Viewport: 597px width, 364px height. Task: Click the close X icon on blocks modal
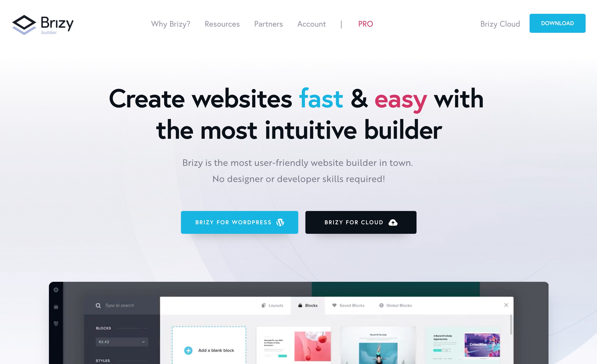(506, 305)
